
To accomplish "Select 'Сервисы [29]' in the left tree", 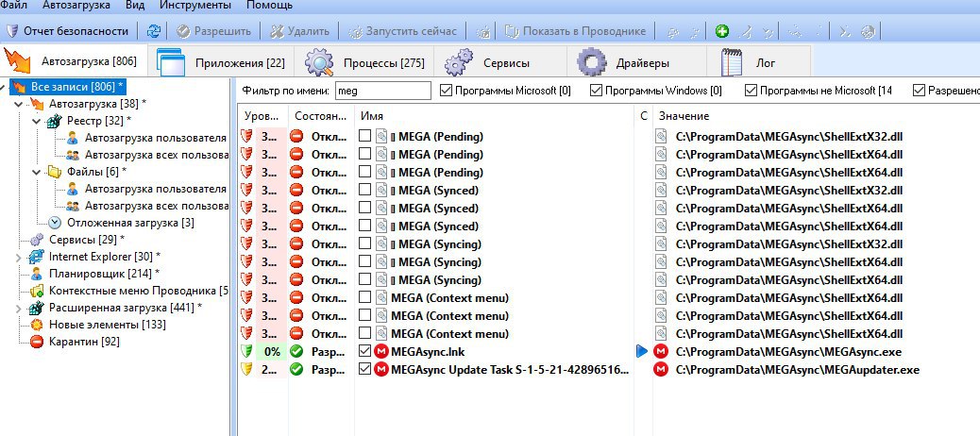I will coord(86,240).
